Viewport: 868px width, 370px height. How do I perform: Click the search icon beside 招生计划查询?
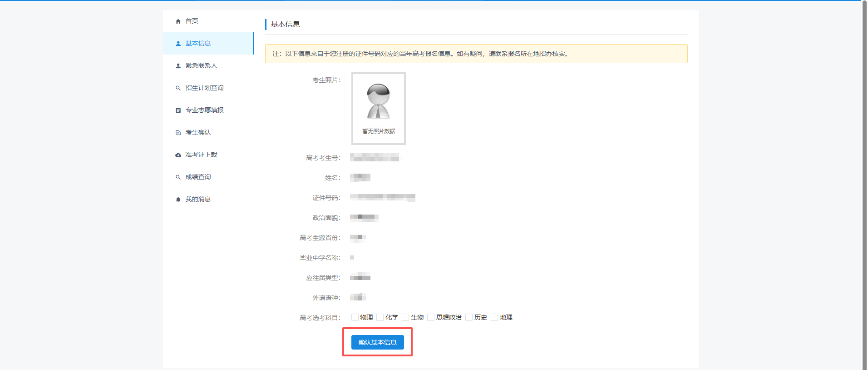(x=178, y=88)
